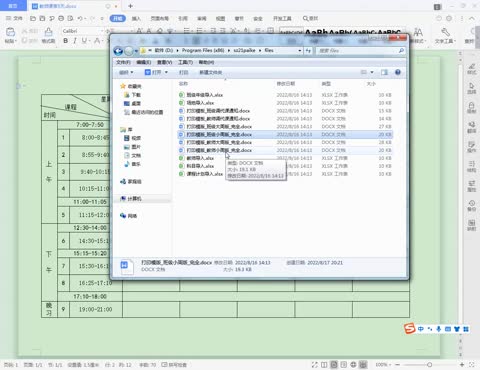Click the 打开 (Open) button in Explorer toolbar
Screen dimensions: 480x370
click(156, 72)
